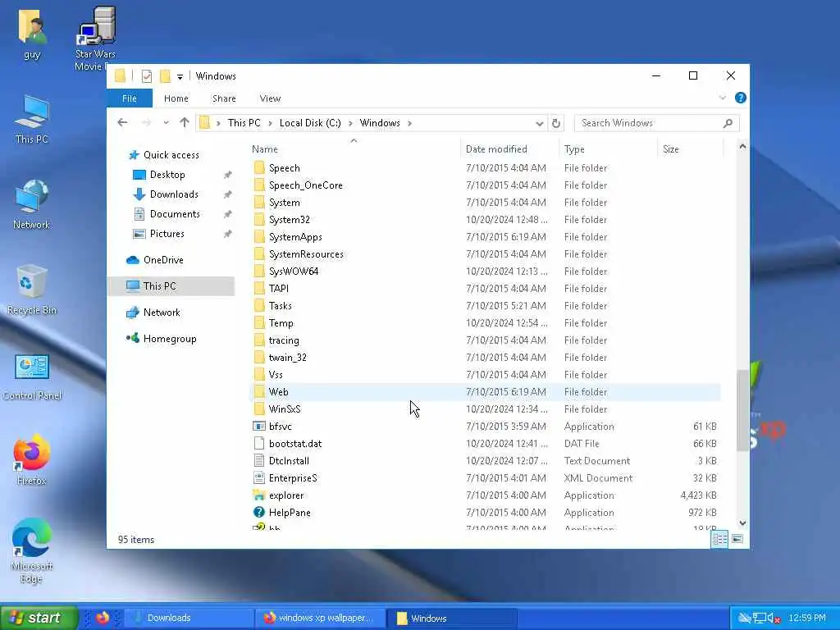Screen dimensions: 840x630
Task: Switch to large thumbnails view icon
Action: click(x=737, y=539)
